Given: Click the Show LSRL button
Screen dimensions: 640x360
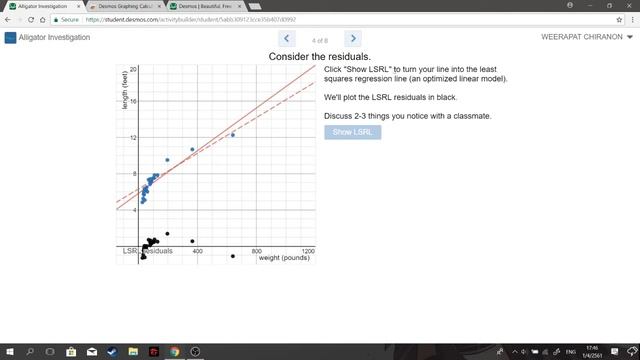Looking at the screenshot, I should 353,132.
